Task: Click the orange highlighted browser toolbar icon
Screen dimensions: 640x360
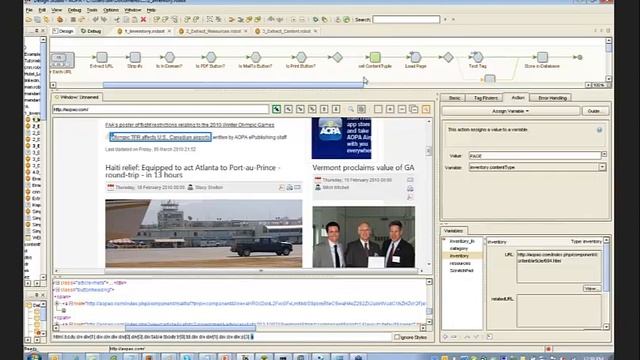Action: point(426,109)
